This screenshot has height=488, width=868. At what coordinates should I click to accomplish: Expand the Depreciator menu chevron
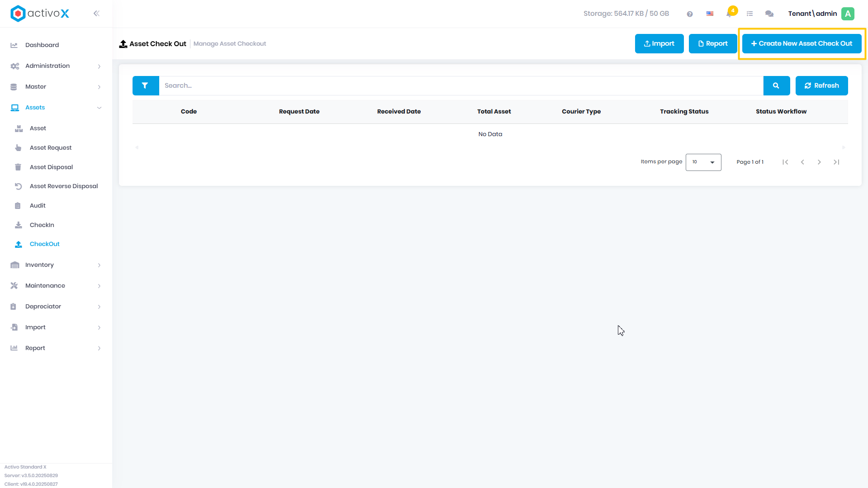(x=99, y=307)
